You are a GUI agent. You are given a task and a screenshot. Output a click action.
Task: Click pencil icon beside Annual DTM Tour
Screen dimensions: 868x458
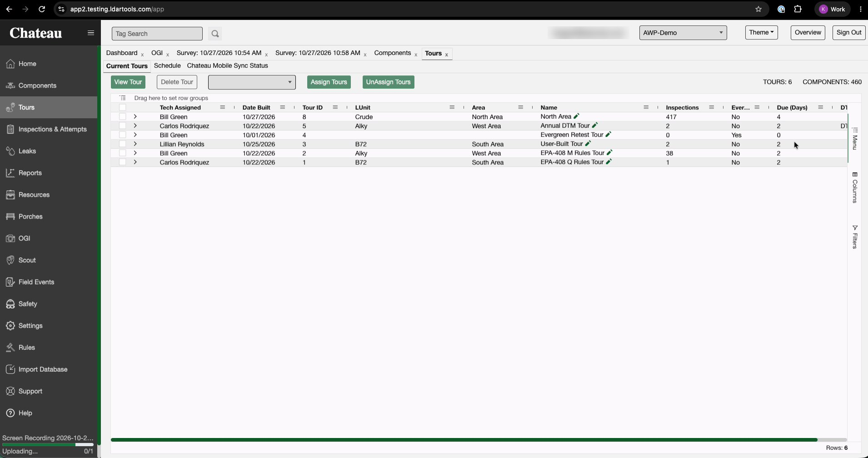click(x=595, y=125)
